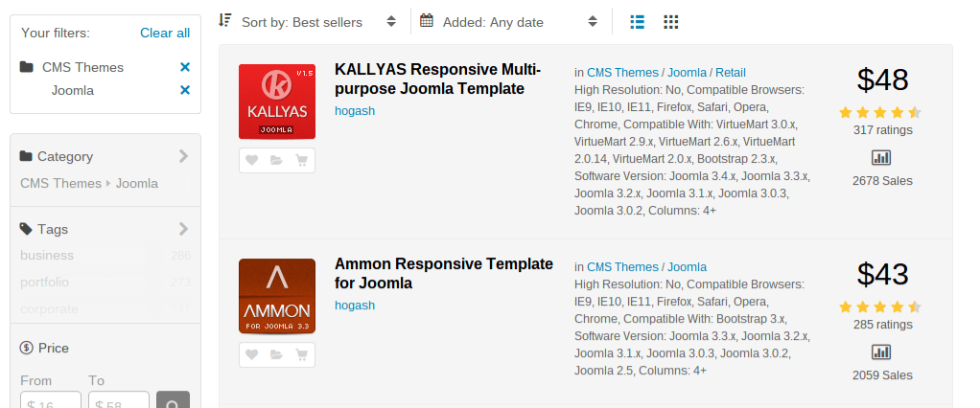Click the 317 ratings text

[882, 129]
